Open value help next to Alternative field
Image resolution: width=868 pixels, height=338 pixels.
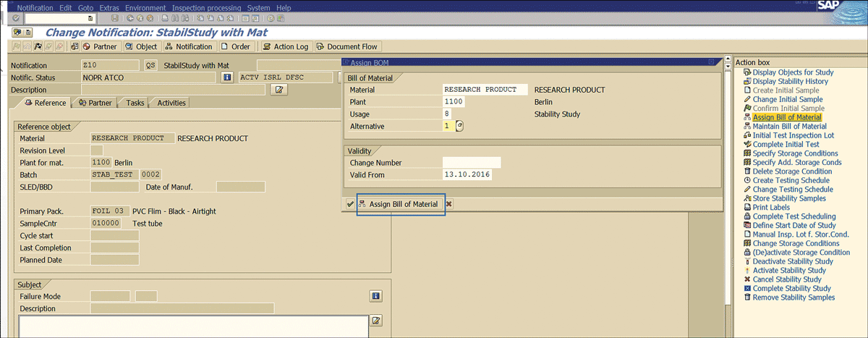point(459,126)
